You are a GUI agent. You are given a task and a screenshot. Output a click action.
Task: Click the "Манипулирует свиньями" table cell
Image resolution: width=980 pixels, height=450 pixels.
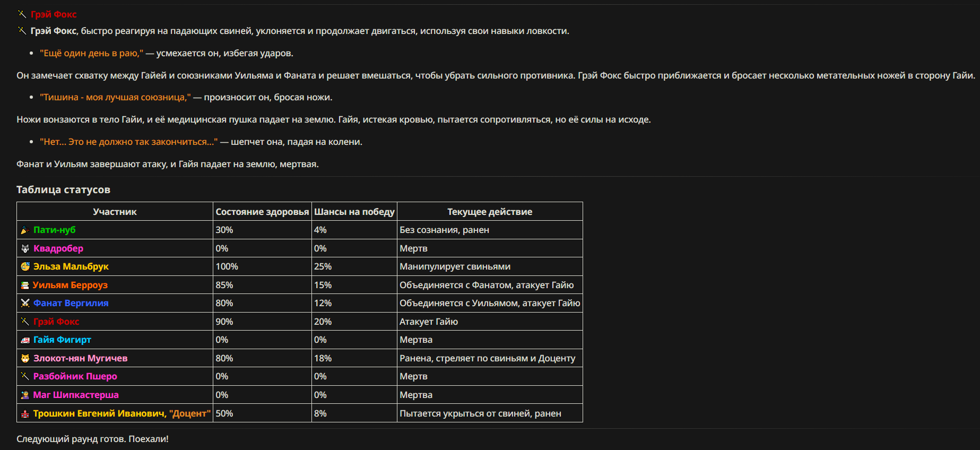click(455, 266)
